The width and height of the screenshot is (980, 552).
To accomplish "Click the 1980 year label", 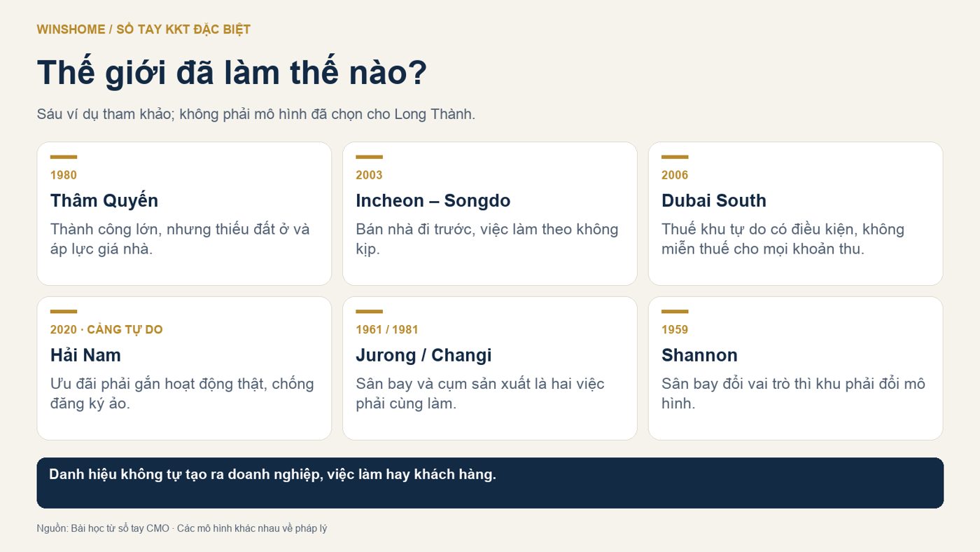I will (x=64, y=175).
